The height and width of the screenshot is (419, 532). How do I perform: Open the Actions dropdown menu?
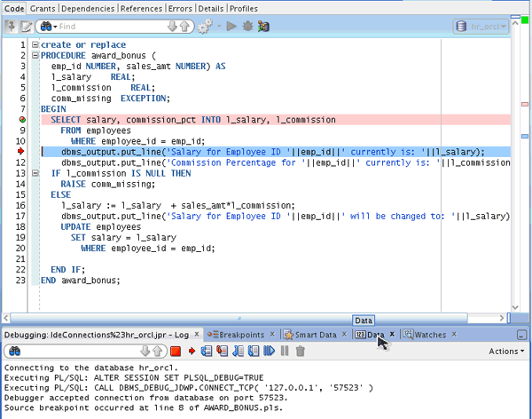[507, 352]
